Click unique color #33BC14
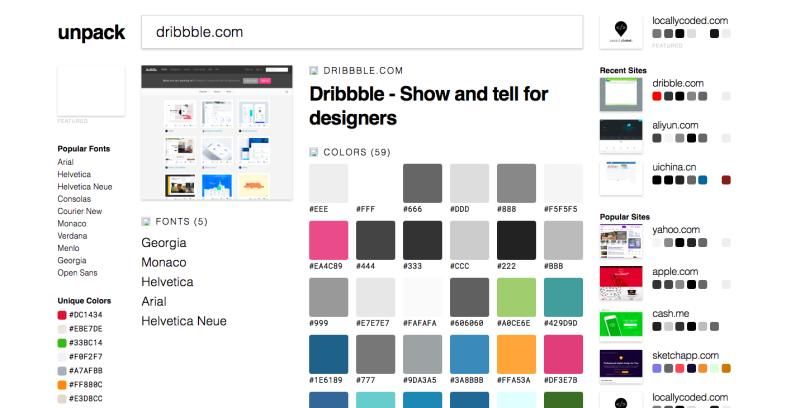 tap(80, 343)
